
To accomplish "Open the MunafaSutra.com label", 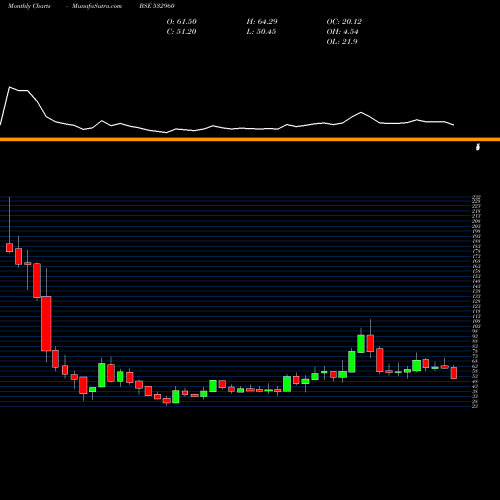I will pyautogui.click(x=97, y=6).
